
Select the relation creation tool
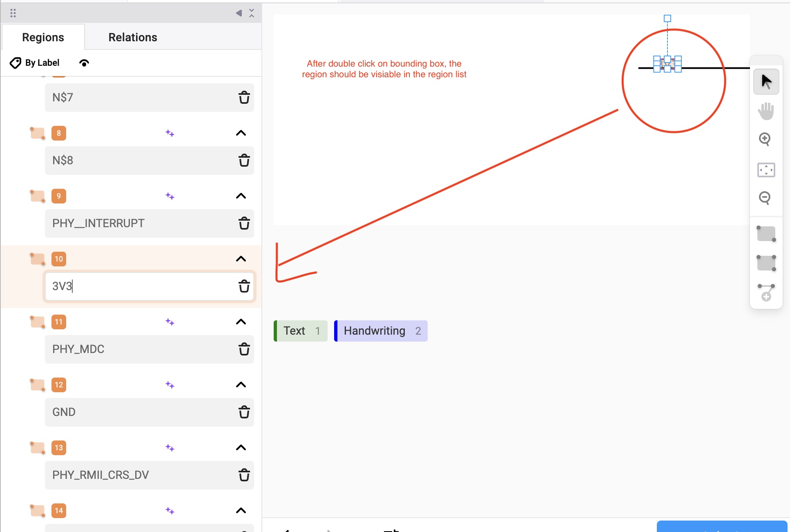click(766, 292)
